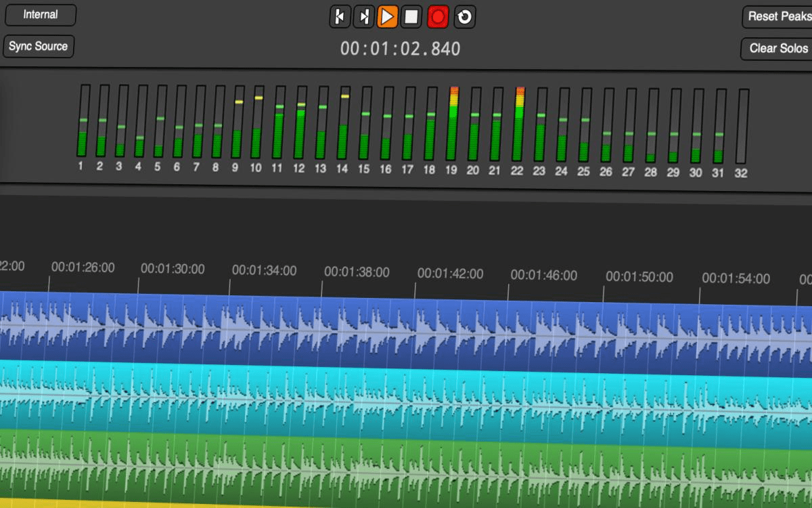Click the red Record button
812x508 pixels.
coord(438,16)
